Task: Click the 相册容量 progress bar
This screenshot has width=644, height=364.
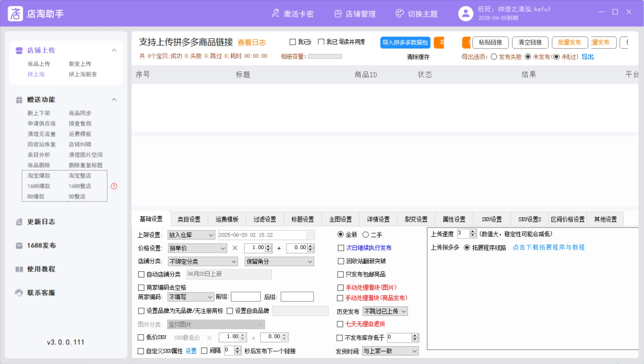Action: (x=325, y=57)
